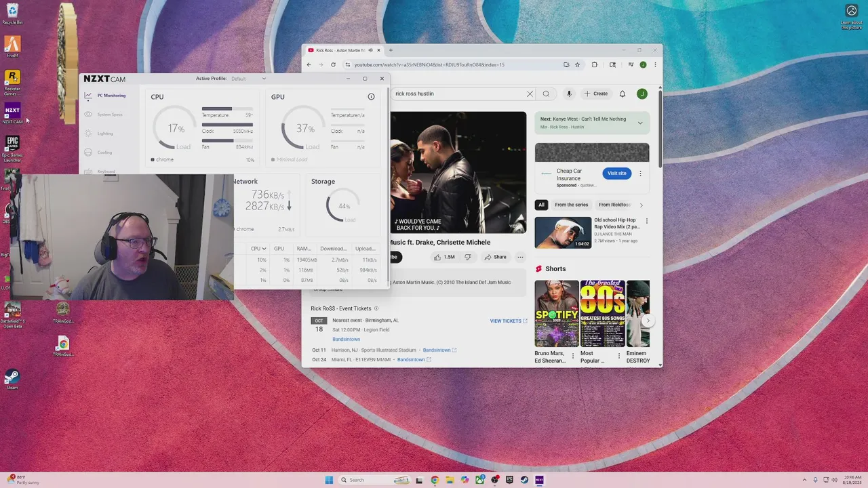The width and height of the screenshot is (868, 488).
Task: Open Windows Start menu
Action: (329, 480)
